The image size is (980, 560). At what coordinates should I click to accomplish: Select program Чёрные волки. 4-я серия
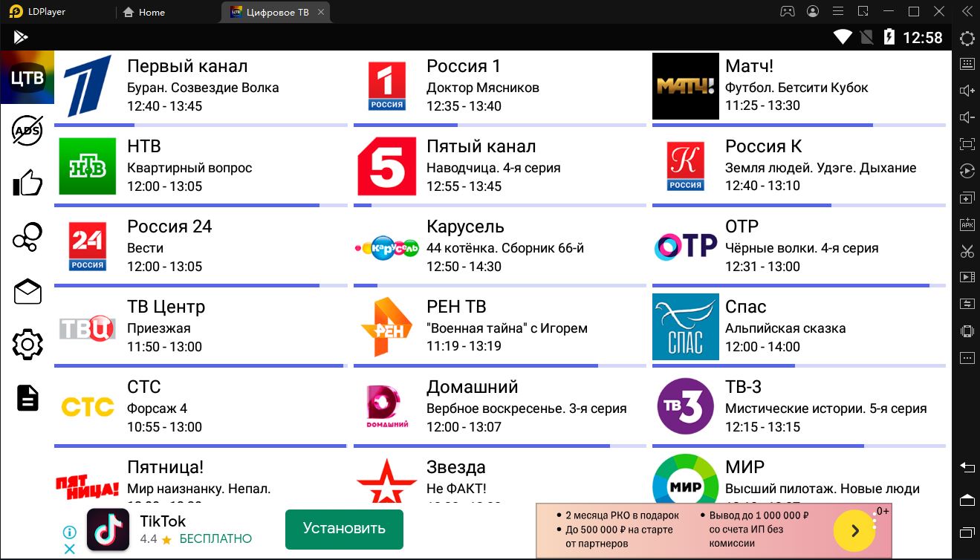pyautogui.click(x=802, y=248)
